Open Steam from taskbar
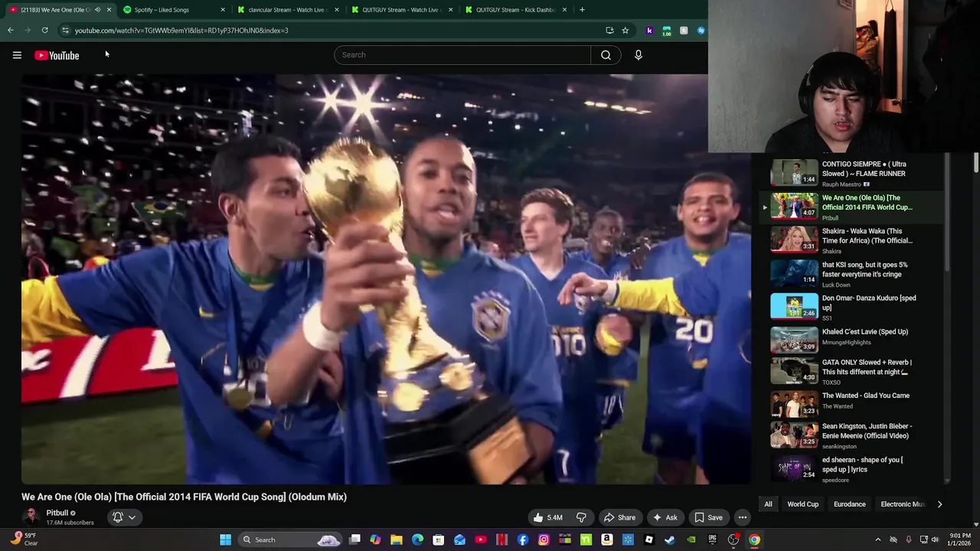This screenshot has width=980, height=551. tap(670, 540)
